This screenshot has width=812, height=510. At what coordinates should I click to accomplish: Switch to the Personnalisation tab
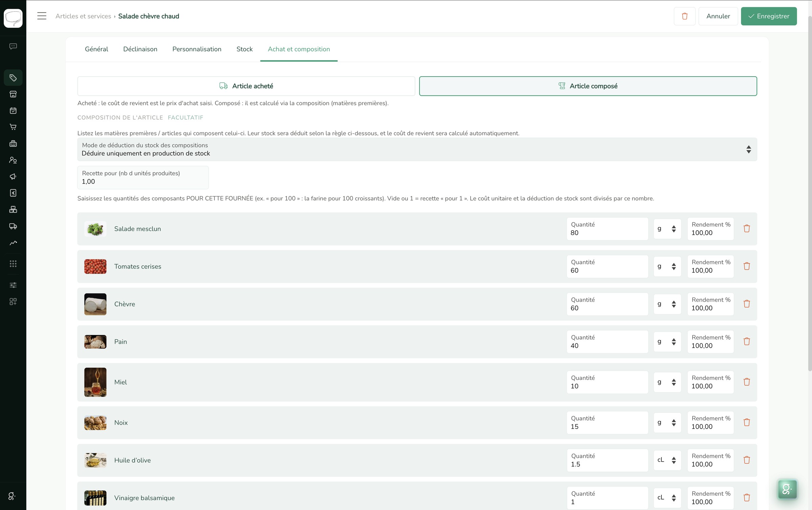tap(197, 49)
